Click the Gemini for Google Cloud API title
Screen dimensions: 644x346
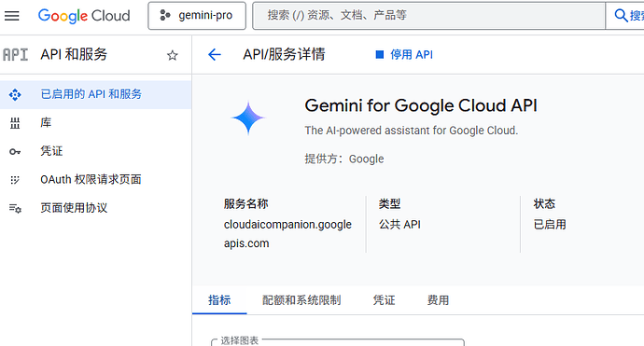pyautogui.click(x=421, y=105)
